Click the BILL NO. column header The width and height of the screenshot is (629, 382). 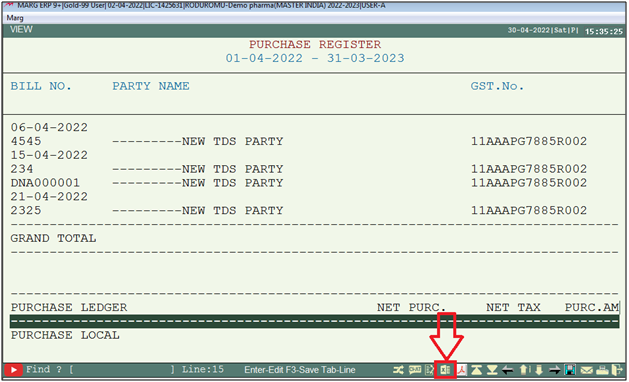[x=41, y=86]
